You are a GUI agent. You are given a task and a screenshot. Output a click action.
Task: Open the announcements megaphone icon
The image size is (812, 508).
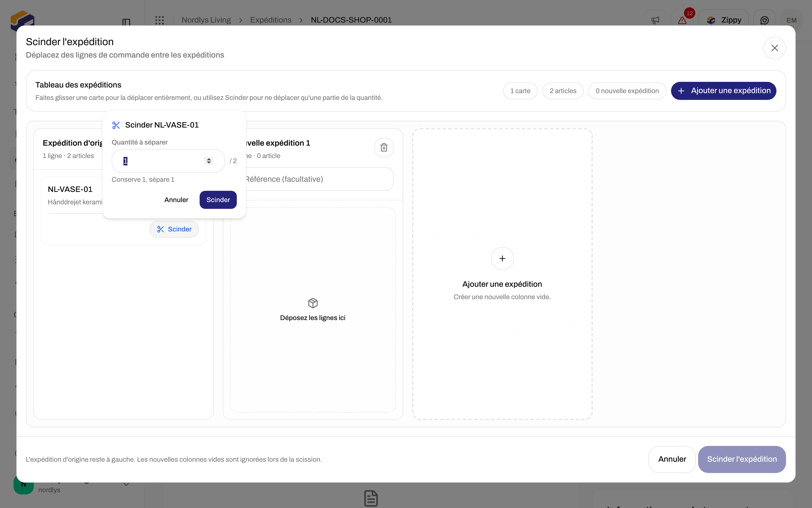(x=655, y=20)
